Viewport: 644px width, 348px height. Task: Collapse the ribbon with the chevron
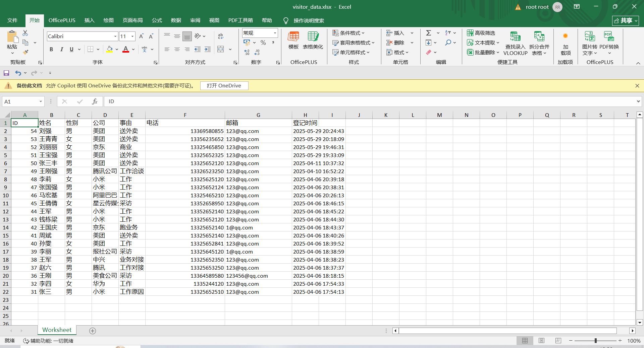tap(638, 63)
